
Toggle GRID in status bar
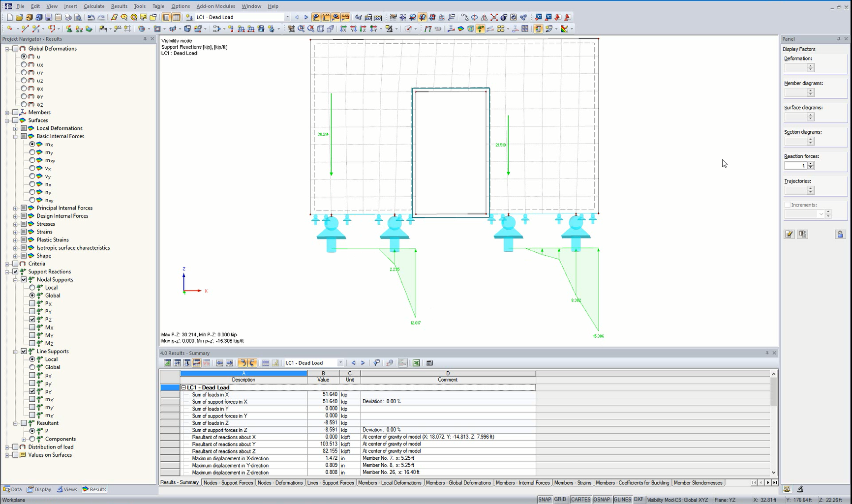tap(560, 500)
